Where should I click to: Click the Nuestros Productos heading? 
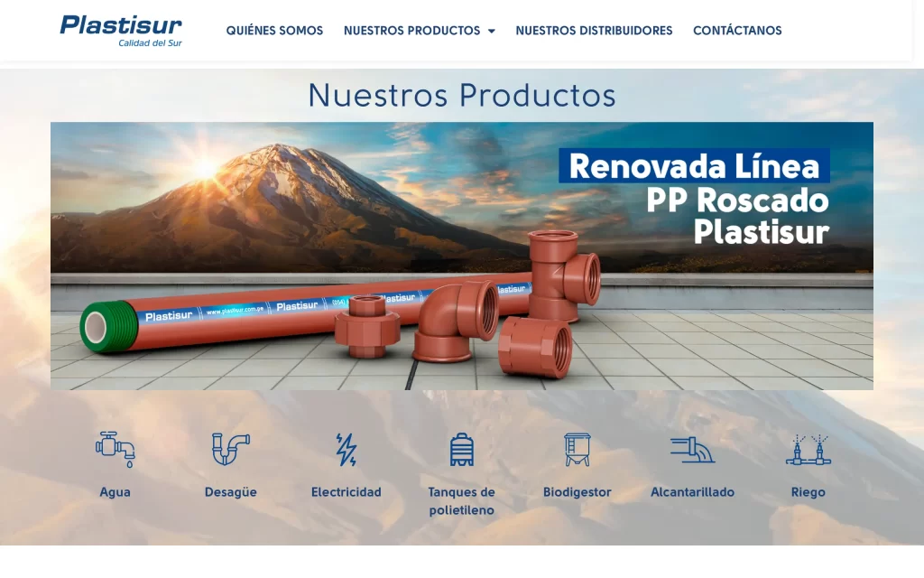pos(462,95)
